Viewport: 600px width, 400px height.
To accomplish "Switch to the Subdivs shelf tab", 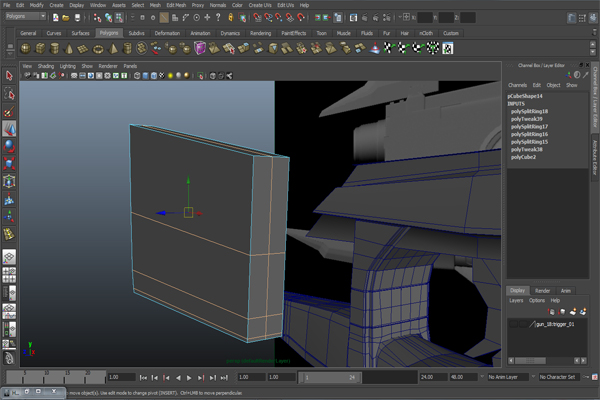I will 136,33.
